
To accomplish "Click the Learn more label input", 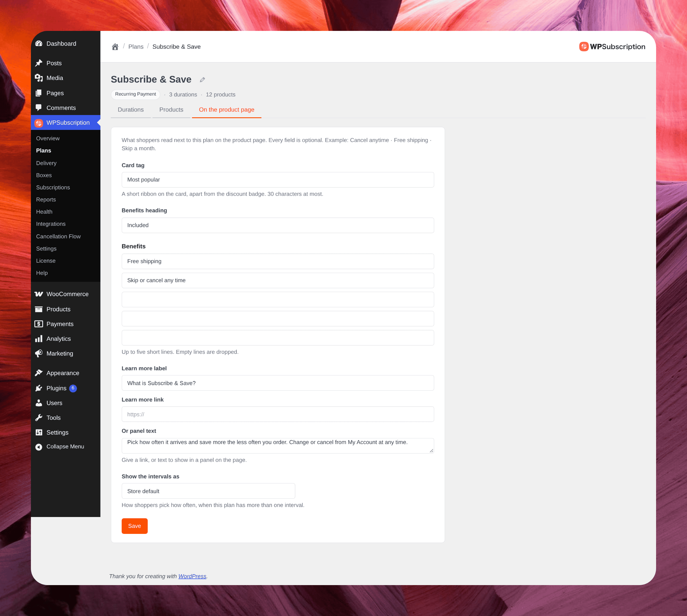I will (x=278, y=383).
